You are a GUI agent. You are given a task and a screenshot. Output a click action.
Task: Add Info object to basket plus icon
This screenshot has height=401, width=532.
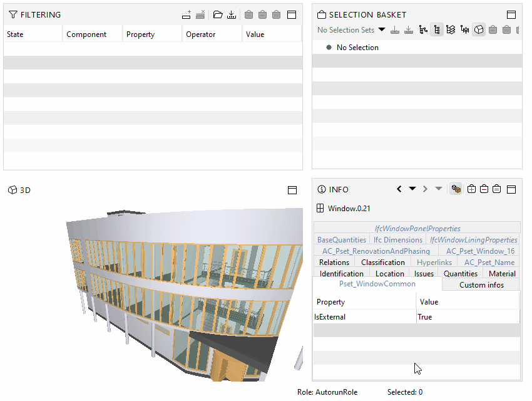[471, 189]
